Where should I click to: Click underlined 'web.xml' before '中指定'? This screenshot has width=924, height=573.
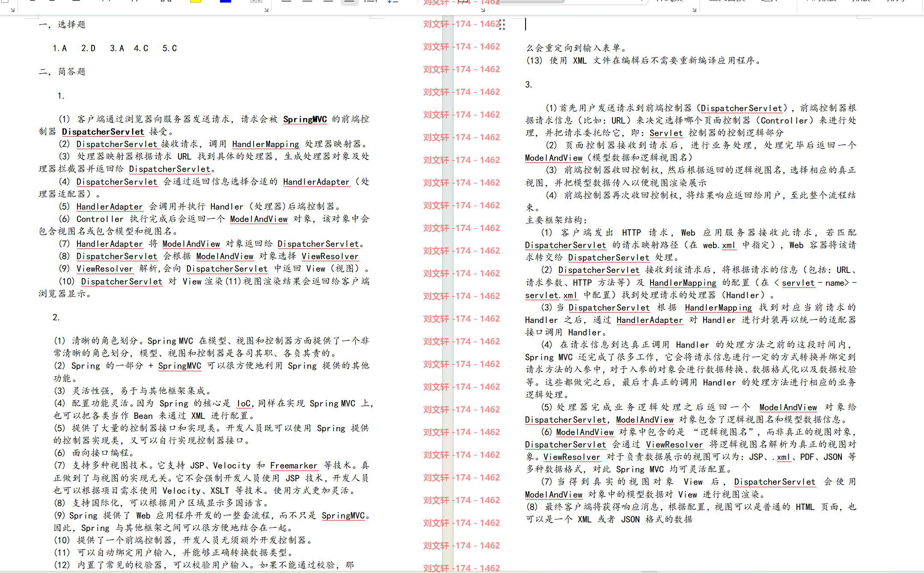719,245
